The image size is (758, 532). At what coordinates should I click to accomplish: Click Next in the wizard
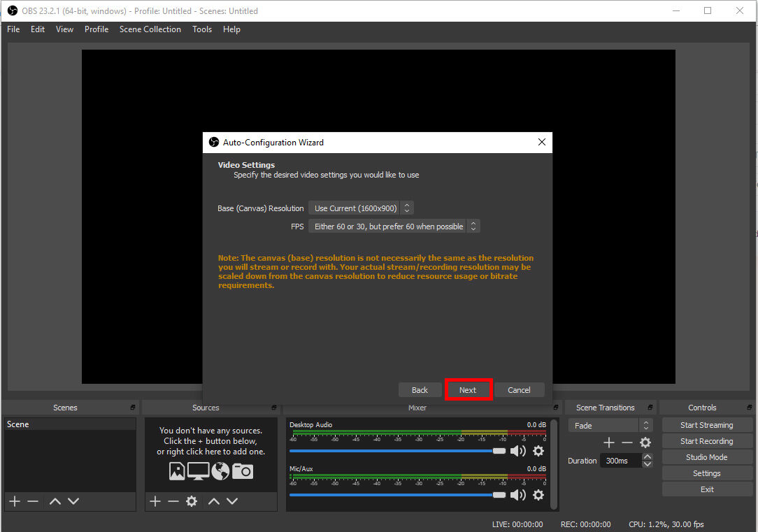pos(468,390)
